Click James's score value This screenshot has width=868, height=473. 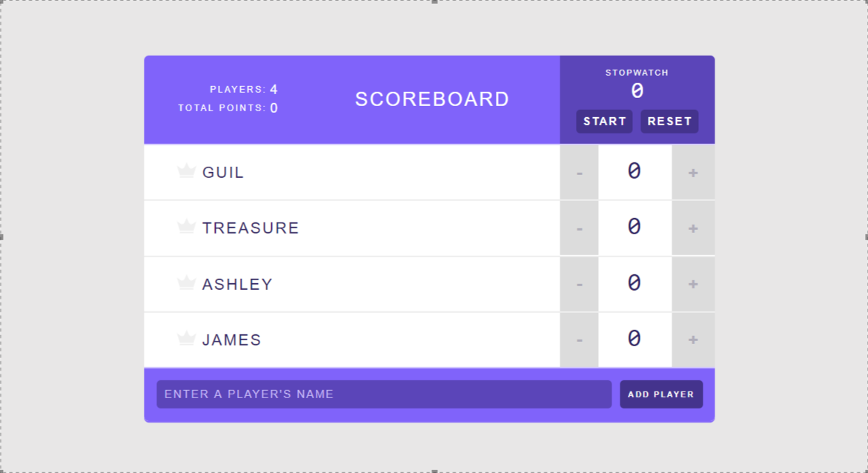coord(635,338)
